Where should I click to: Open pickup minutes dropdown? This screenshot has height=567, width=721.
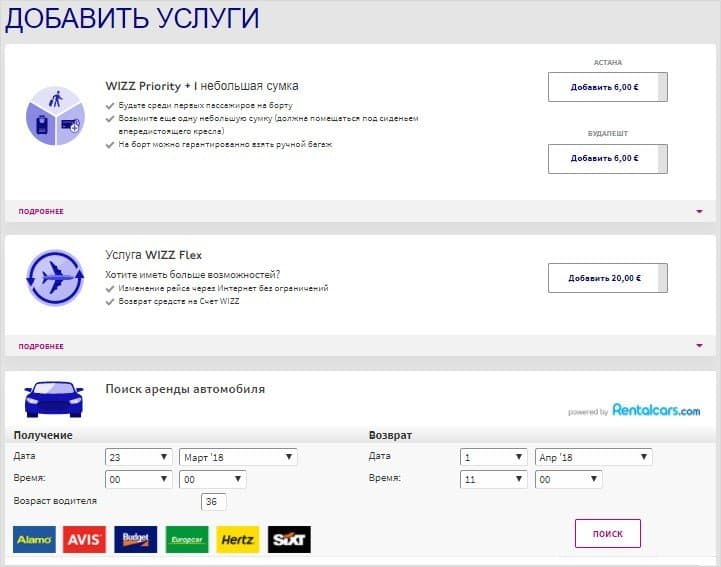pyautogui.click(x=212, y=479)
